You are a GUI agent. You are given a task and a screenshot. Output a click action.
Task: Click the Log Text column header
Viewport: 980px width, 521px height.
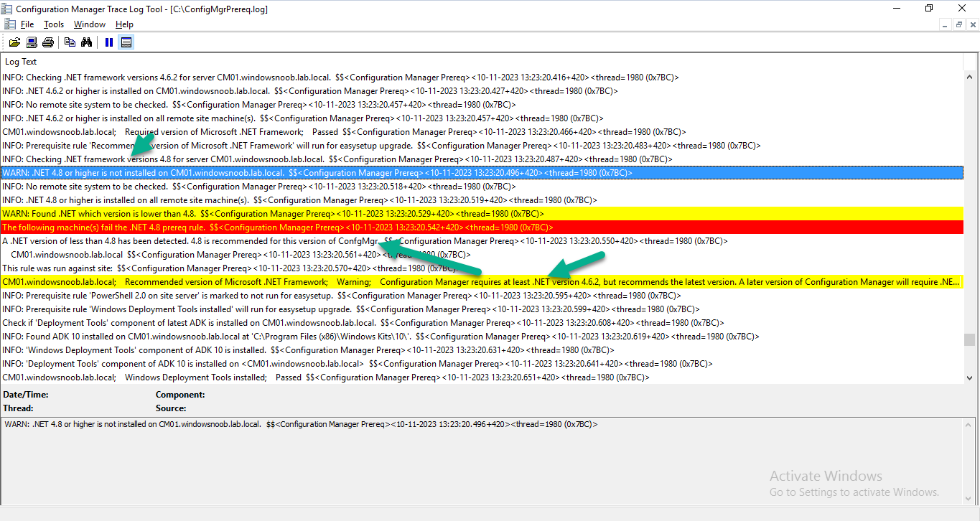[482, 62]
